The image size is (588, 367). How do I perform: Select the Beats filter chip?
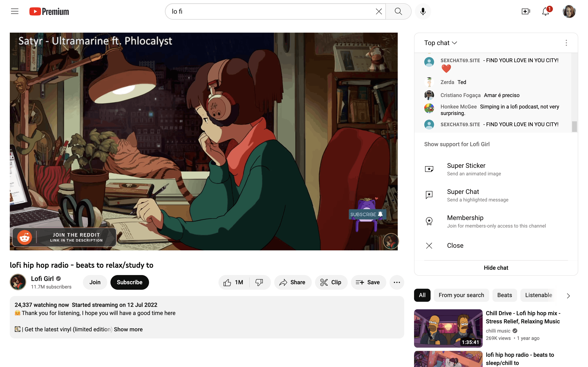click(x=504, y=295)
